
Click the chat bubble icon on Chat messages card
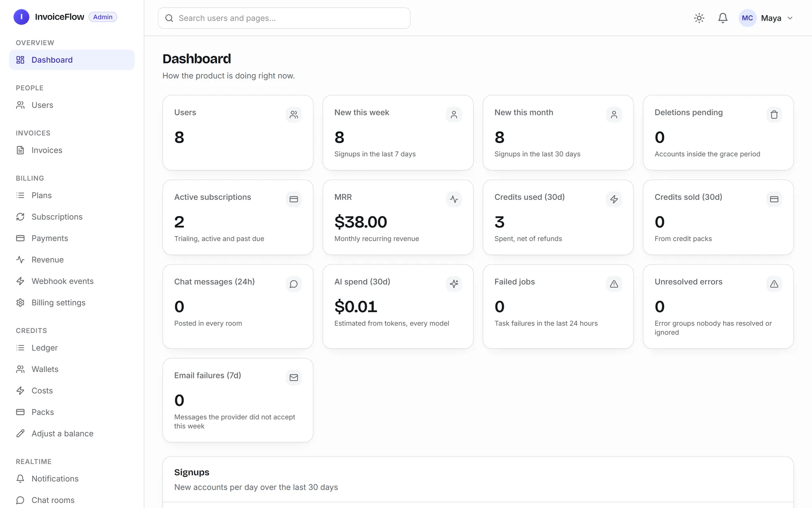coord(294,284)
